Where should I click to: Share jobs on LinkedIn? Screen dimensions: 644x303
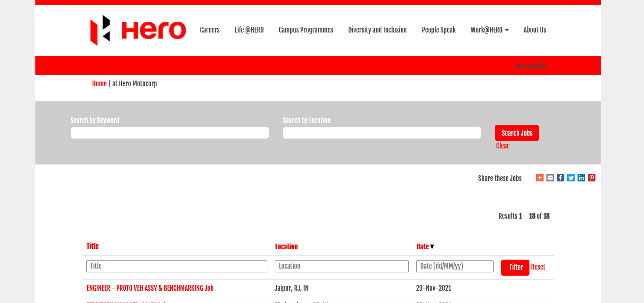click(x=581, y=178)
